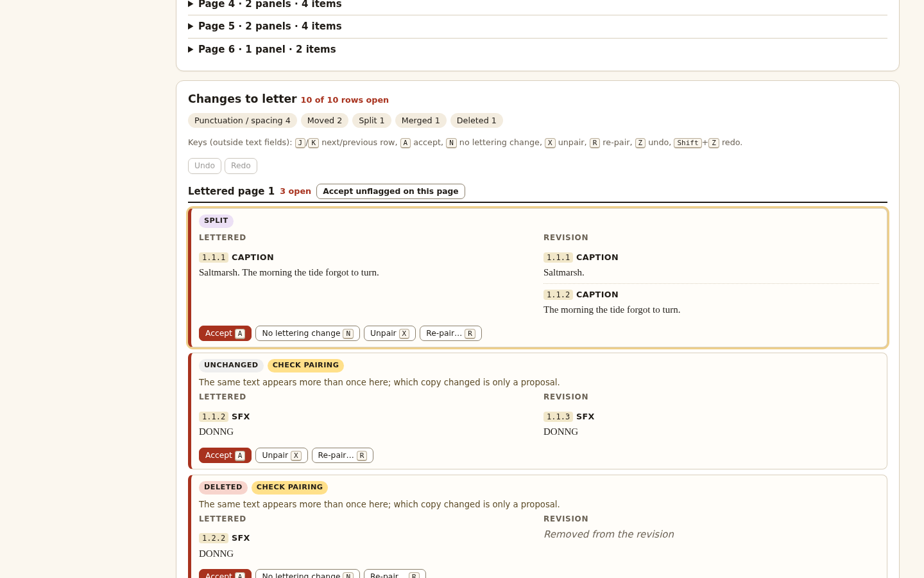
Task: Unpair the Saltmarsh split row
Action: pos(389,333)
